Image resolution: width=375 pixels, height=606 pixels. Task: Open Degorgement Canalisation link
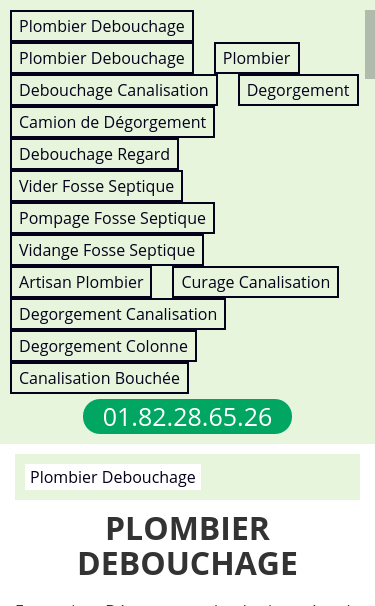point(118,315)
